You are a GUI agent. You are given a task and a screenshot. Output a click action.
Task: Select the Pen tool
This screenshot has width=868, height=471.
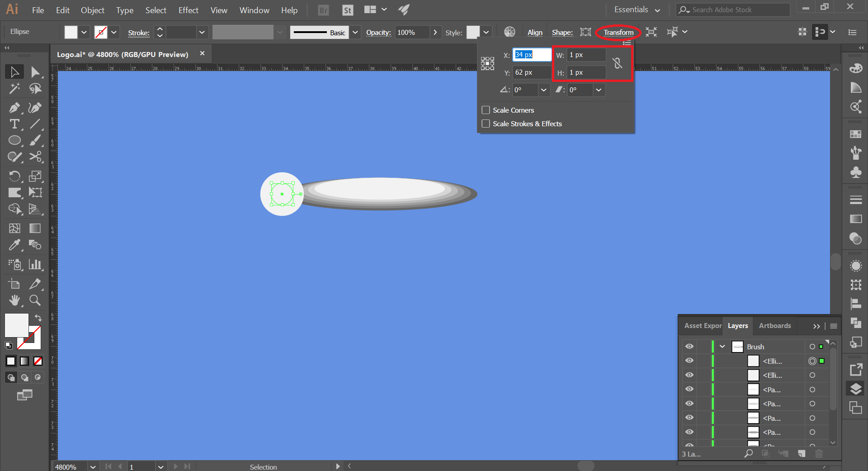tap(14, 107)
